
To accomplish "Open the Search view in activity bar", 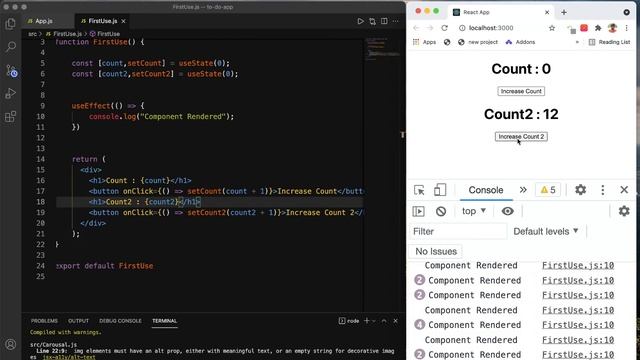I will point(11,47).
